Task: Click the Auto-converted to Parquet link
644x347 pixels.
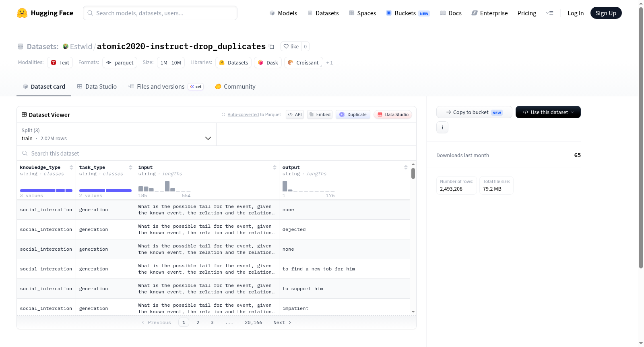Action: point(243,114)
